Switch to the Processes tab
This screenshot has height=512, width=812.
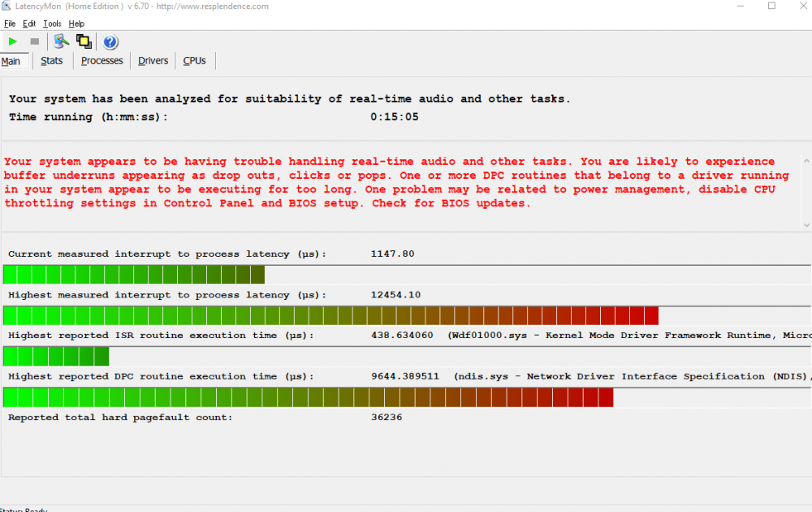pos(102,61)
